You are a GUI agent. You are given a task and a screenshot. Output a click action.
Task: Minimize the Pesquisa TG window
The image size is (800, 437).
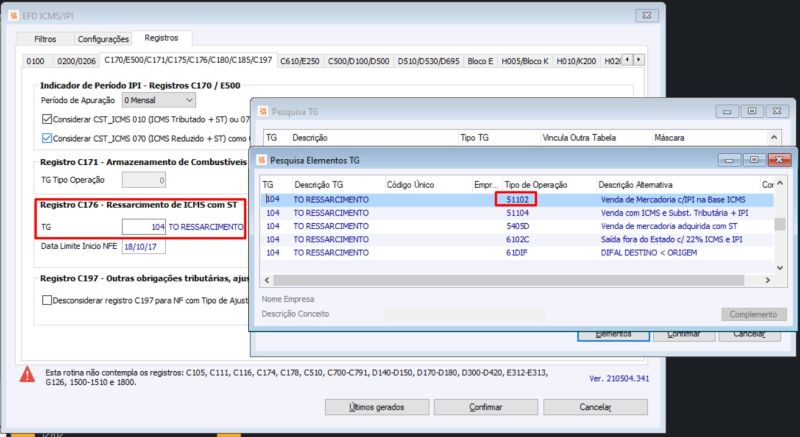point(727,111)
